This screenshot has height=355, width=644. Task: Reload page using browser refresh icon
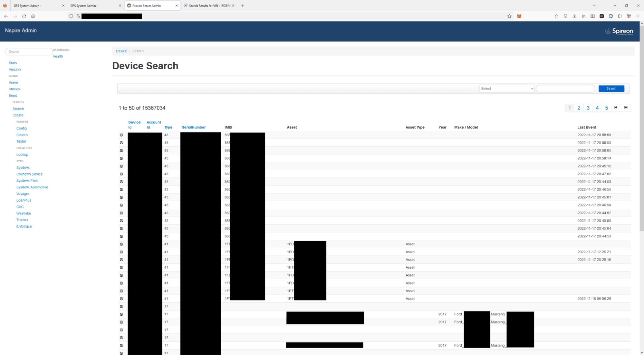[x=24, y=16]
